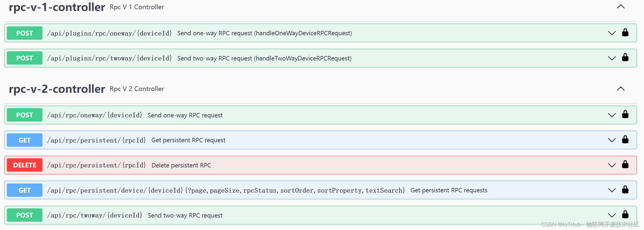Viewport: 644px width, 230px height.
Task: Click POST badge for plugins twoway endpoint
Action: point(25,58)
